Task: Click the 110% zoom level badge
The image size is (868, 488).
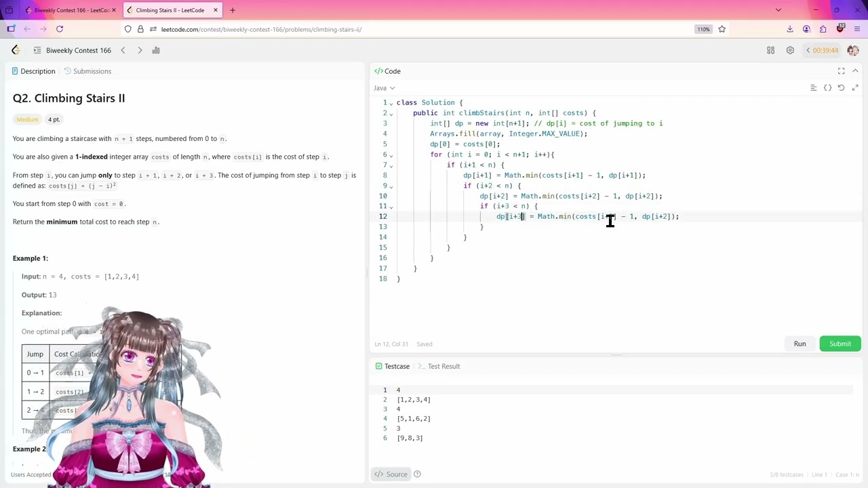Action: pyautogui.click(x=703, y=29)
